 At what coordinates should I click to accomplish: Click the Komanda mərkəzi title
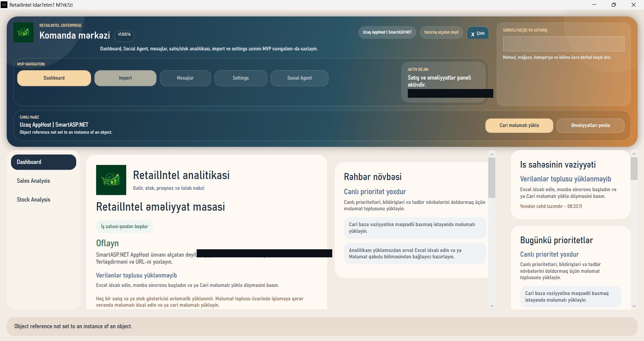tap(75, 35)
